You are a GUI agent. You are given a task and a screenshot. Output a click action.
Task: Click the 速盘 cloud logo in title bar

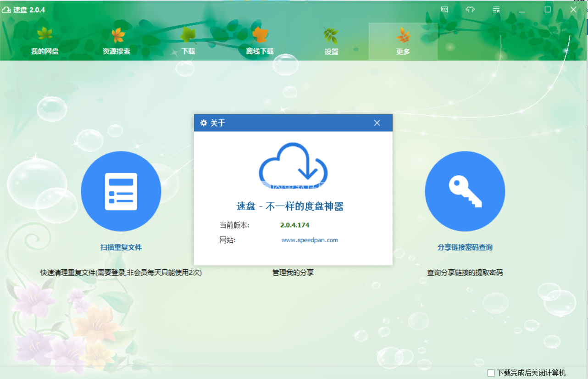point(7,10)
